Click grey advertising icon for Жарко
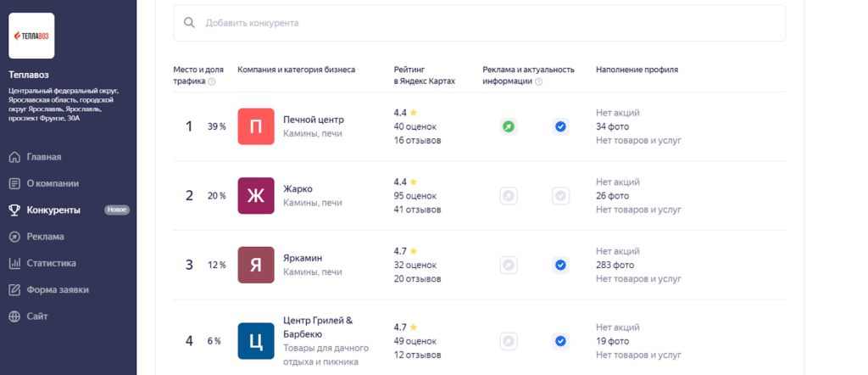The image size is (868, 375). [509, 196]
